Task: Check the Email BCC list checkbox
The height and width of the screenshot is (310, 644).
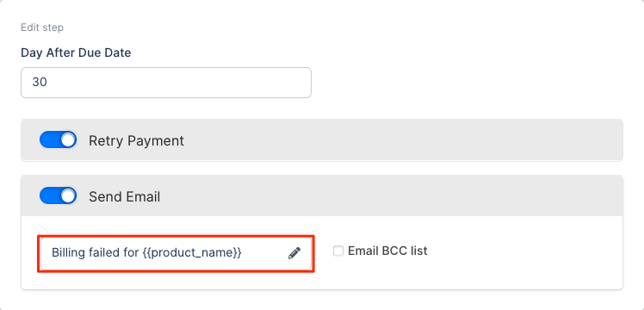Action: click(338, 251)
